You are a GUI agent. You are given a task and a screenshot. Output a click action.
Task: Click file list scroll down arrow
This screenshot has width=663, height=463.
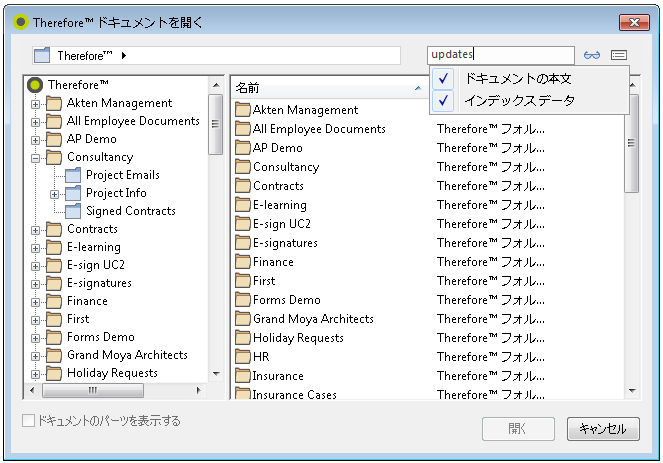(632, 391)
